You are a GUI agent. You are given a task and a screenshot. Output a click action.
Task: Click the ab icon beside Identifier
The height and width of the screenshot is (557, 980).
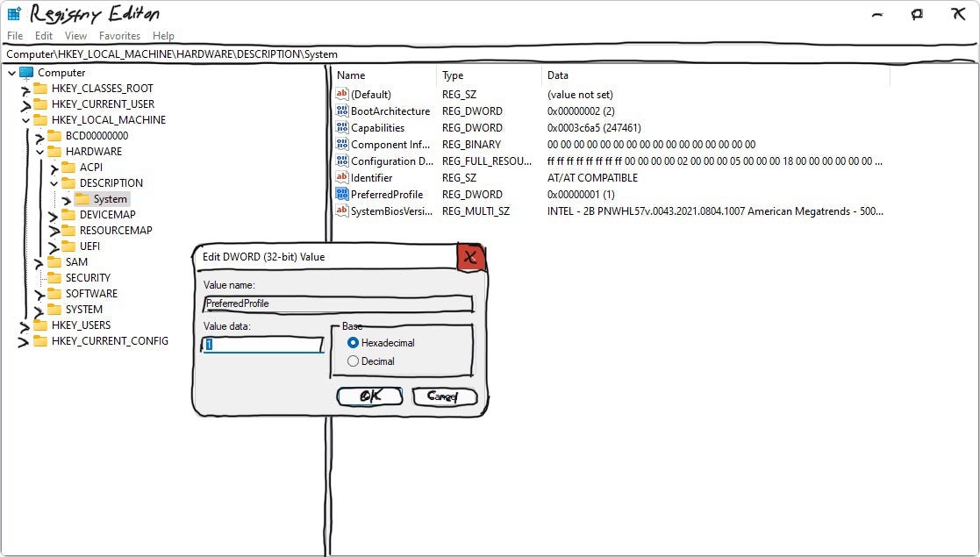(x=341, y=177)
